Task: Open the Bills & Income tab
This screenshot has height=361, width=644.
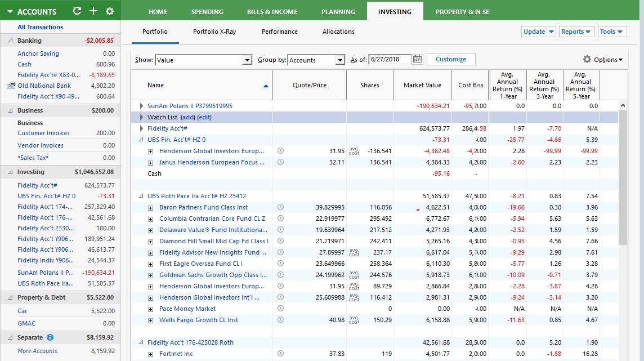Action: pyautogui.click(x=272, y=12)
